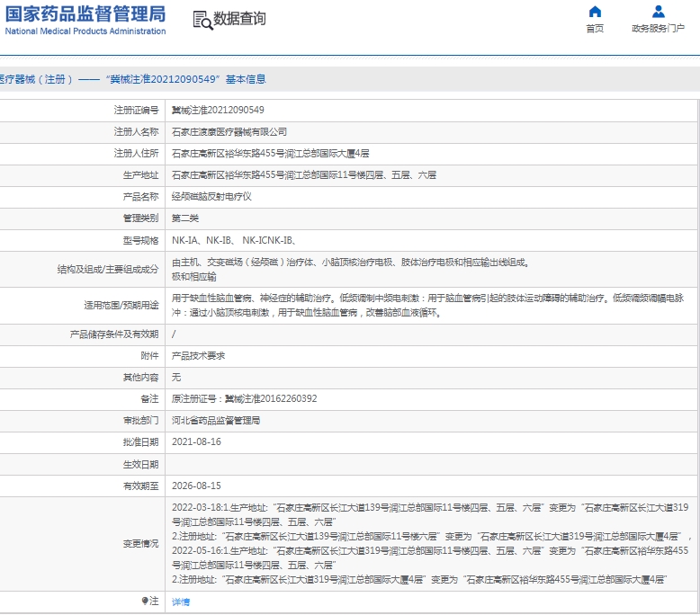Click registrant name 石家庄渡康医疗器械有限公司
This screenshot has width=700, height=615.
pos(229,132)
